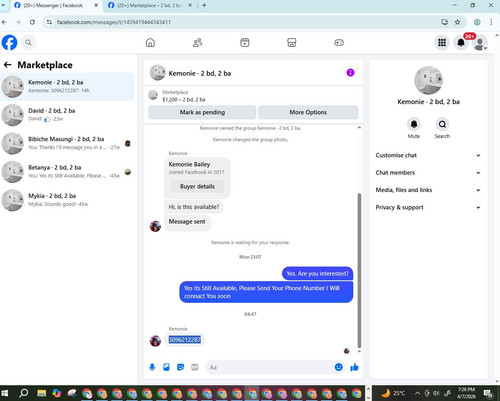
Task: Expand Media, files and links section
Action: click(428, 190)
